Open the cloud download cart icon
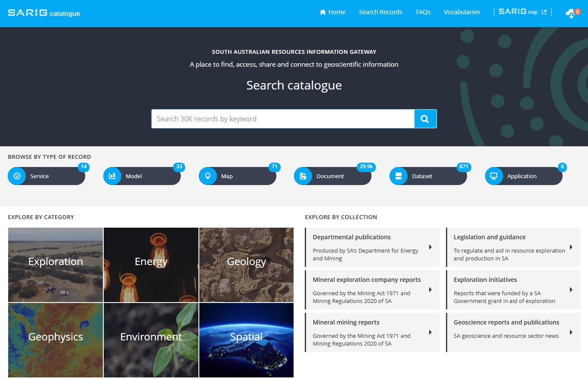This screenshot has width=588, height=380. (570, 13)
